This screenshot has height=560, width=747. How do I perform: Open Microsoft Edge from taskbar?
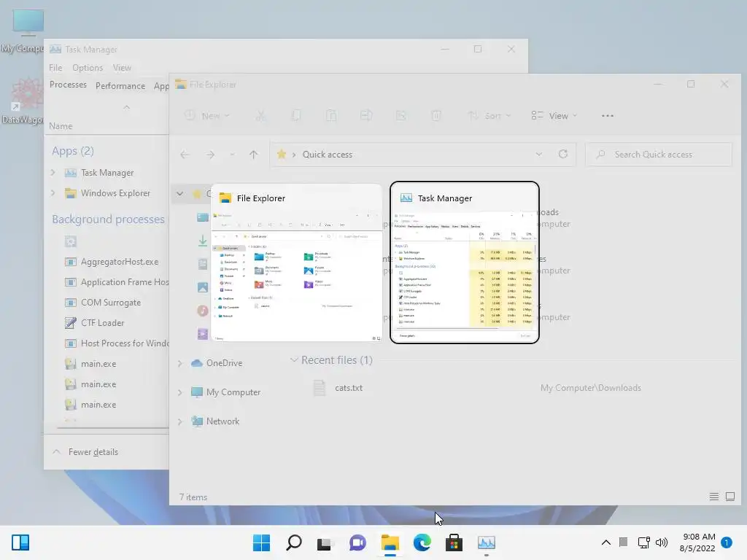click(x=422, y=542)
